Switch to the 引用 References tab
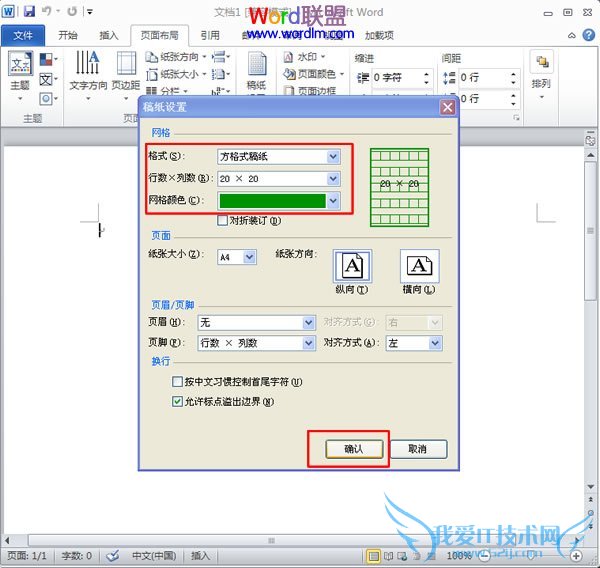This screenshot has height=568, width=600. (210, 36)
